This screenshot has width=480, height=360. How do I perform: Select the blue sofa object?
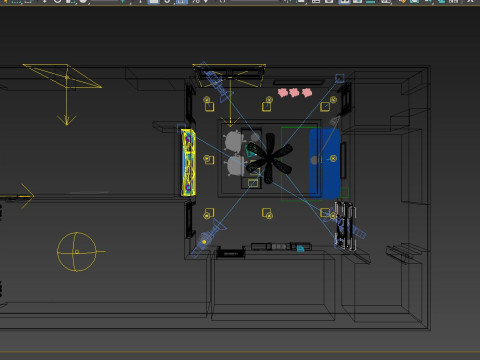[325, 163]
